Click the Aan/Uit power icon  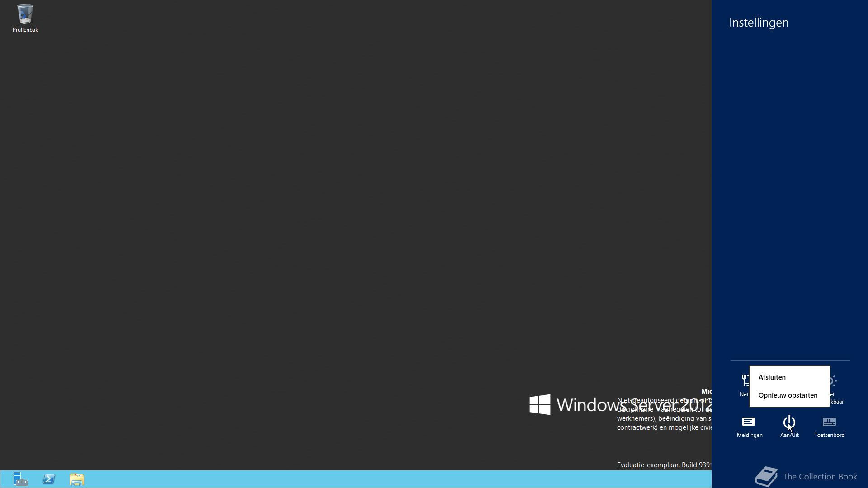point(789,427)
